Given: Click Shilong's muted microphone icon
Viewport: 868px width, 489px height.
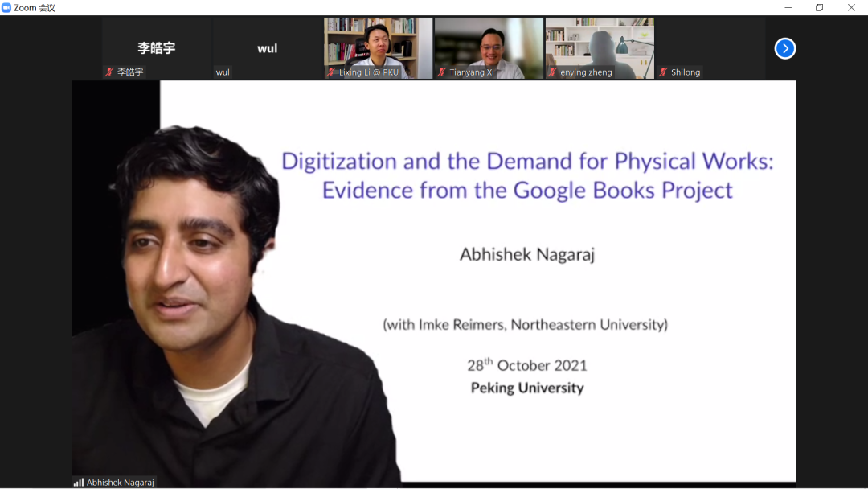Looking at the screenshot, I should (663, 72).
